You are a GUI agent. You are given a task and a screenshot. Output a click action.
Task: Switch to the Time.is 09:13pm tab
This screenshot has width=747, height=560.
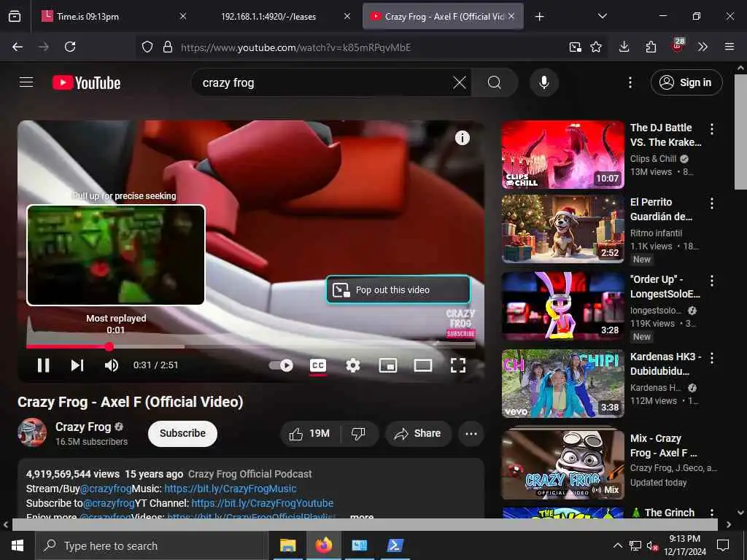pos(112,16)
